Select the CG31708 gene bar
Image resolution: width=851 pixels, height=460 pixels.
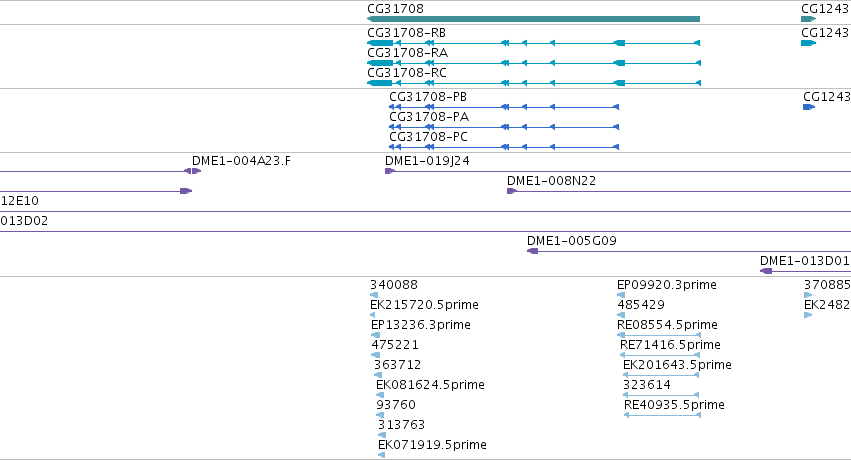click(534, 19)
